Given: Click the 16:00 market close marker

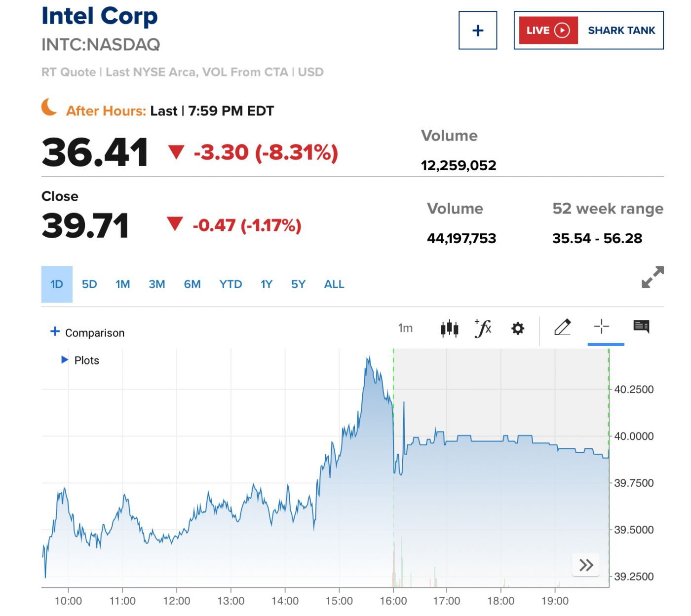Looking at the screenshot, I should [x=393, y=601].
